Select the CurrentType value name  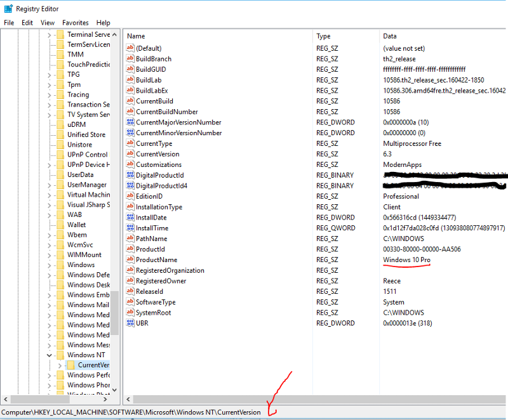(x=154, y=143)
